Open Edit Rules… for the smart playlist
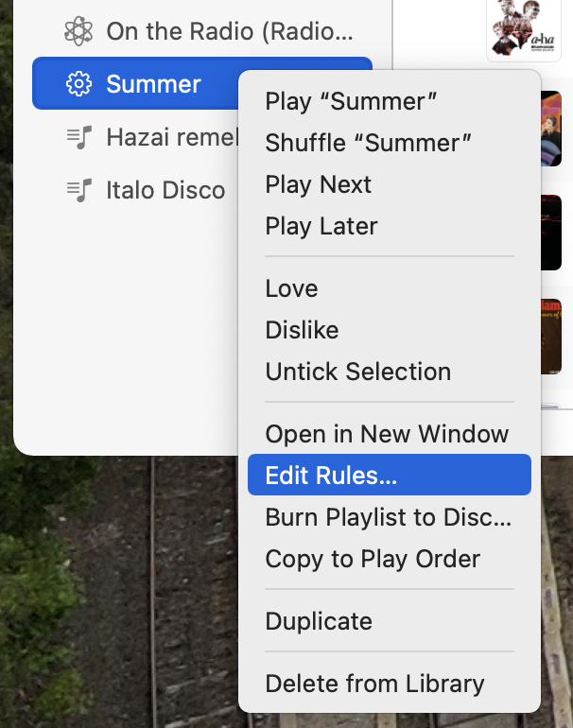Image resolution: width=573 pixels, height=728 pixels. (x=390, y=475)
